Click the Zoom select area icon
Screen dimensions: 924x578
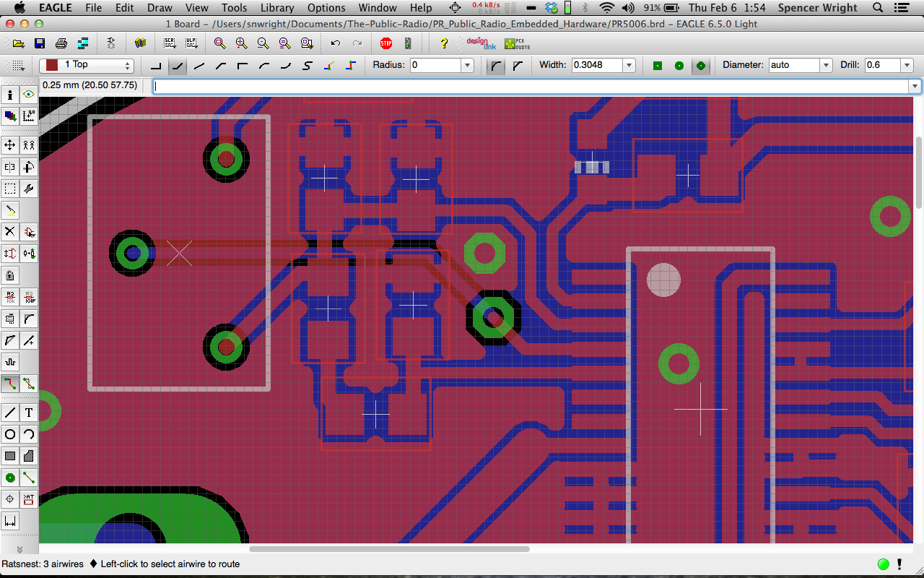[306, 43]
